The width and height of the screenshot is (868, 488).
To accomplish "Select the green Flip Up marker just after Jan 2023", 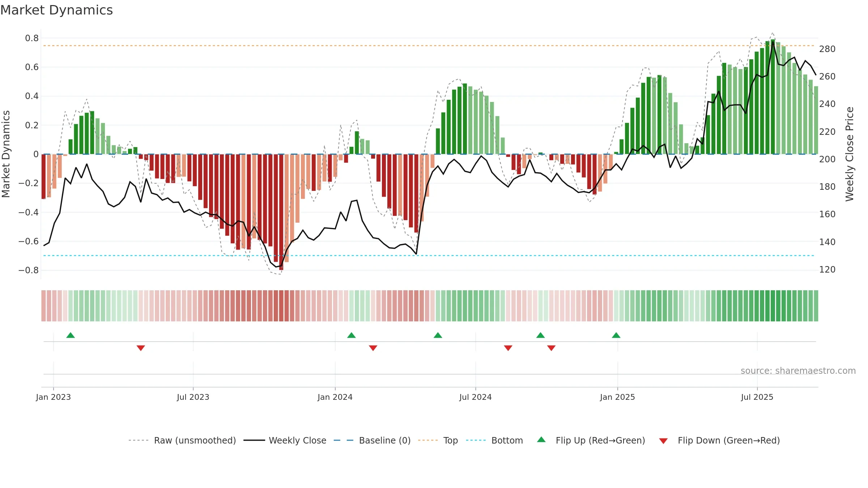I will 71,335.
